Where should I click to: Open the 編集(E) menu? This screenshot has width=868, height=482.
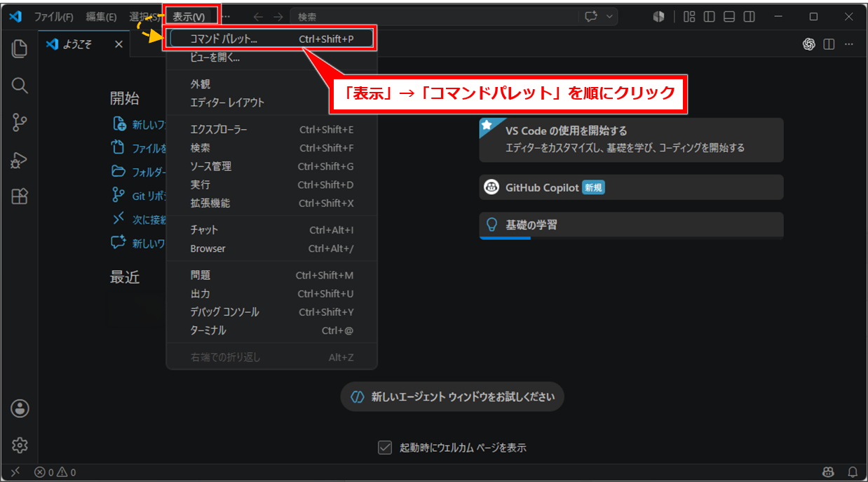(101, 16)
